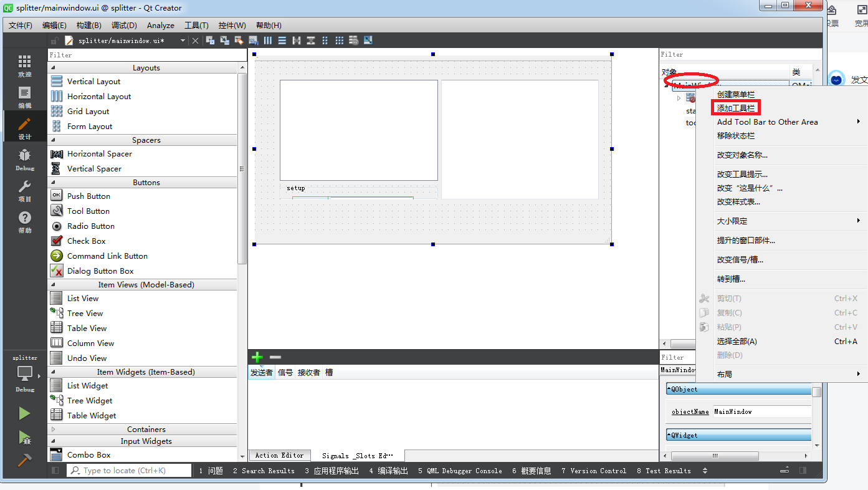
Task: Open 问题 output pane
Action: coord(211,471)
